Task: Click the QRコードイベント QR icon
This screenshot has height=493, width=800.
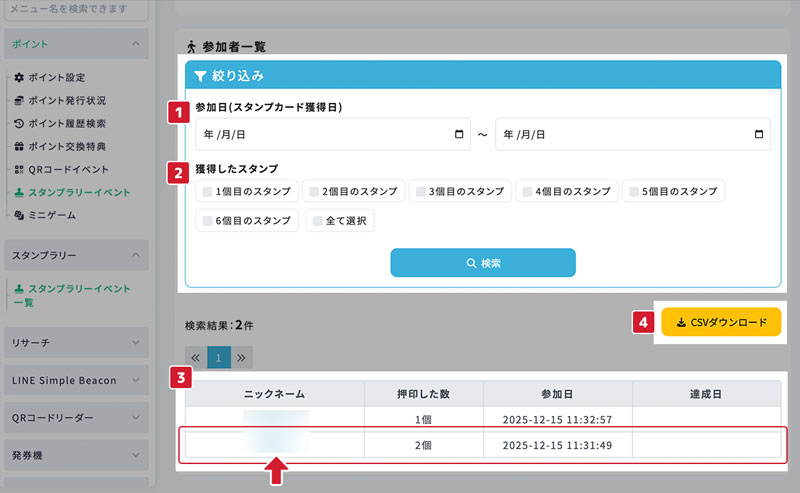Action: 19,170
